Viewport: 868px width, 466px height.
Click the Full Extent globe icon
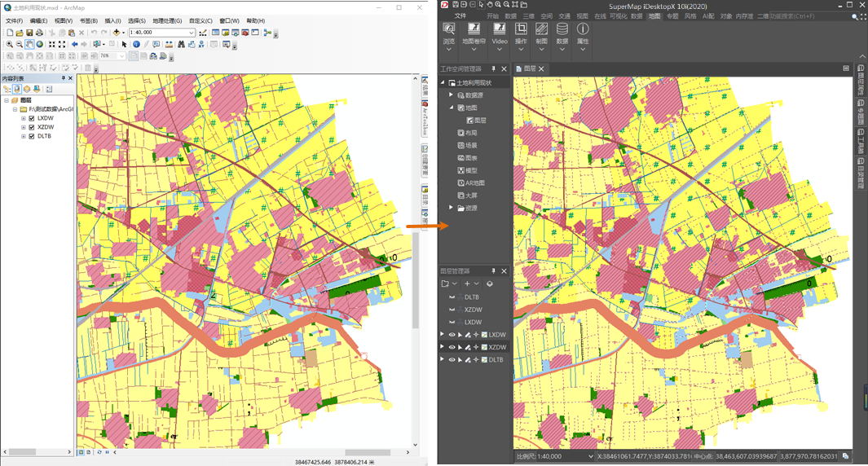coord(39,44)
